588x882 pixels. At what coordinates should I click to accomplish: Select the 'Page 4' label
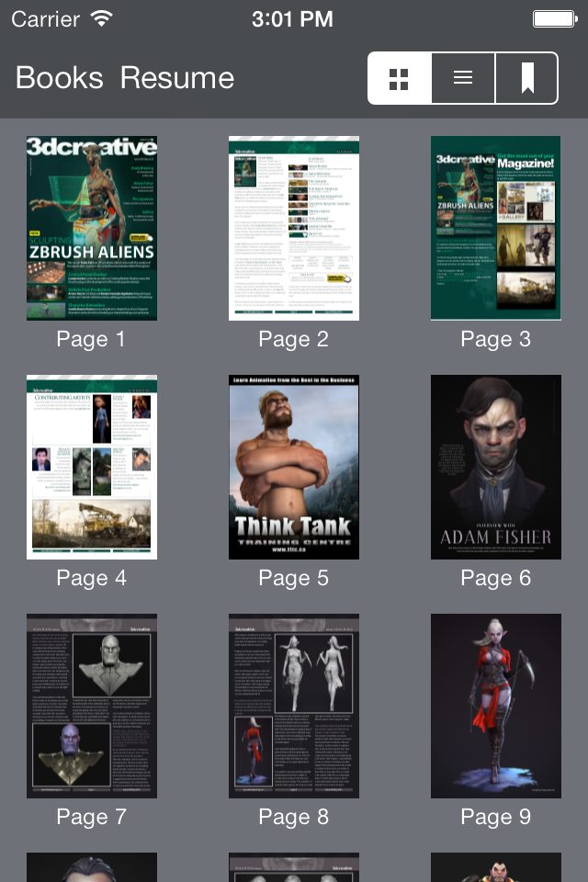(91, 578)
